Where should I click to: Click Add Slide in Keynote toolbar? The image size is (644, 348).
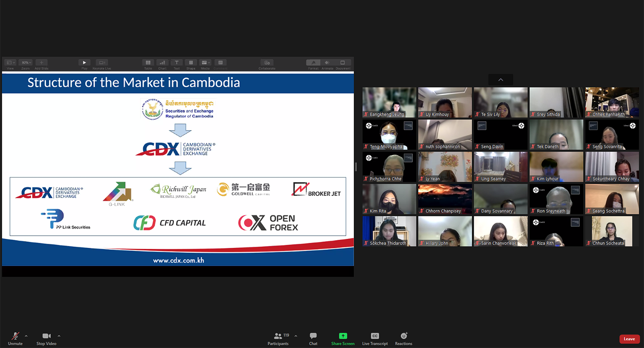[x=41, y=63]
